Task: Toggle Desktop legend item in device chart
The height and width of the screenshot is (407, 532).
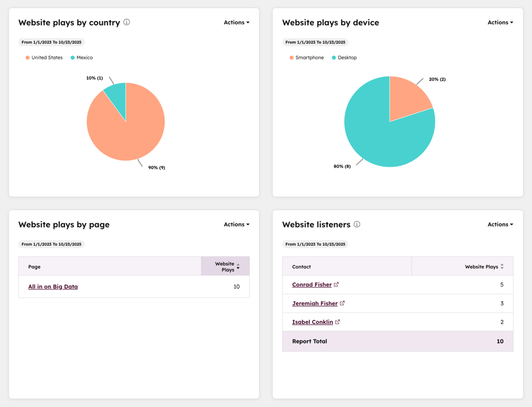Action: [344, 58]
